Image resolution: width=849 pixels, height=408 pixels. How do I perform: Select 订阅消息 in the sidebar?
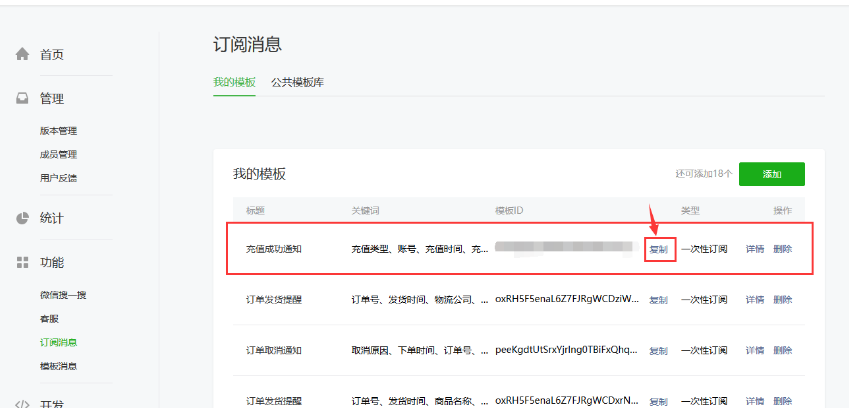(58, 342)
